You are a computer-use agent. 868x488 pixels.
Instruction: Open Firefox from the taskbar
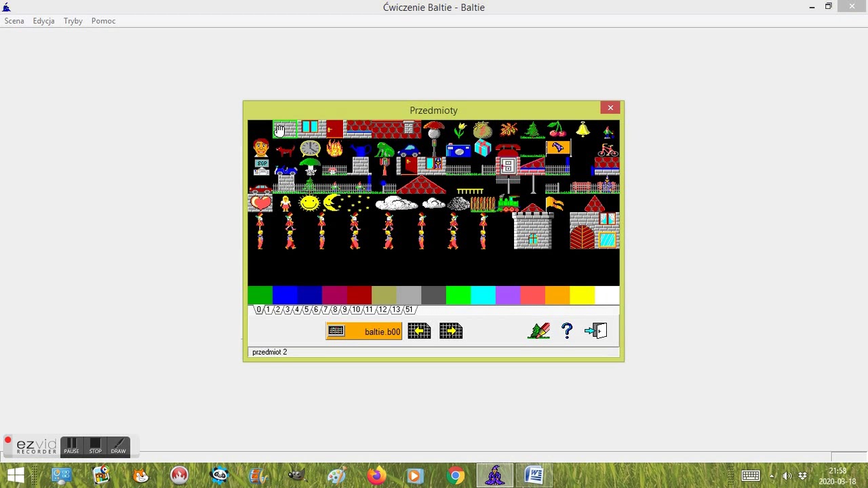tap(376, 475)
